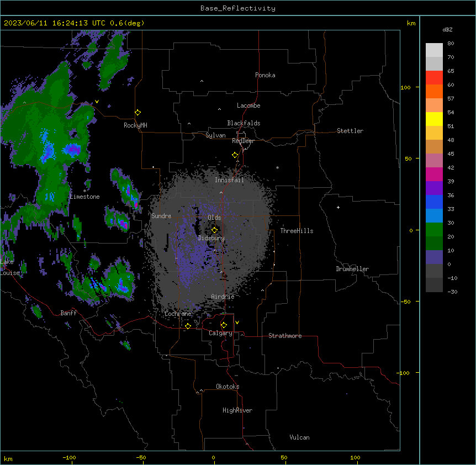The height and width of the screenshot is (465, 476).
Task: Click the yellow diamond marker near RockyMH
Action: [x=137, y=113]
